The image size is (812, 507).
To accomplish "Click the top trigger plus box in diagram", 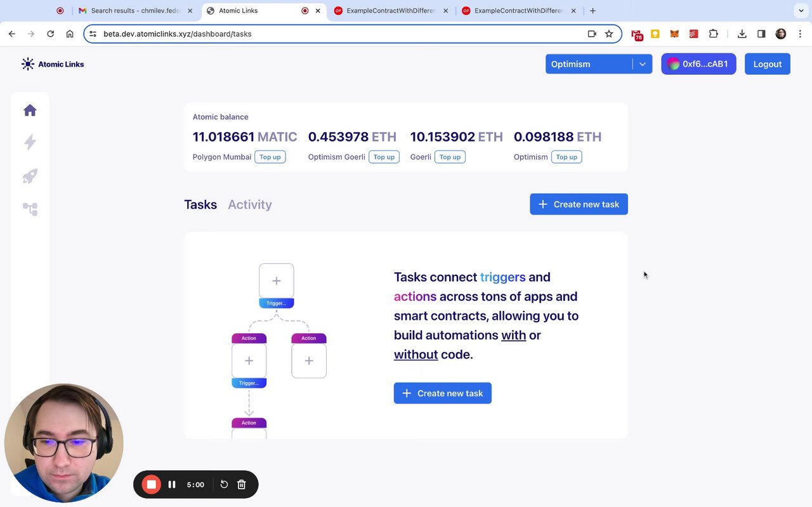I will coord(277,281).
